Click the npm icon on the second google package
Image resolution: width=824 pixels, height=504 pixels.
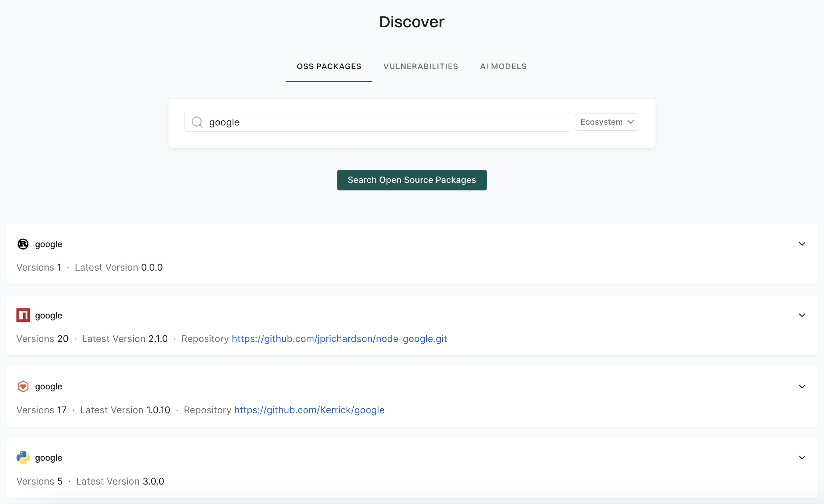[x=23, y=315]
